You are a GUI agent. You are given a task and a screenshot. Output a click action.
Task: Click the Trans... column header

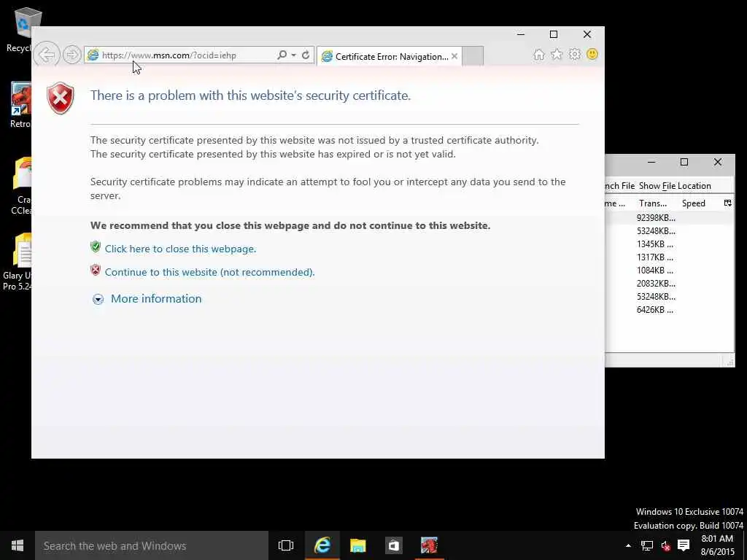(x=653, y=203)
